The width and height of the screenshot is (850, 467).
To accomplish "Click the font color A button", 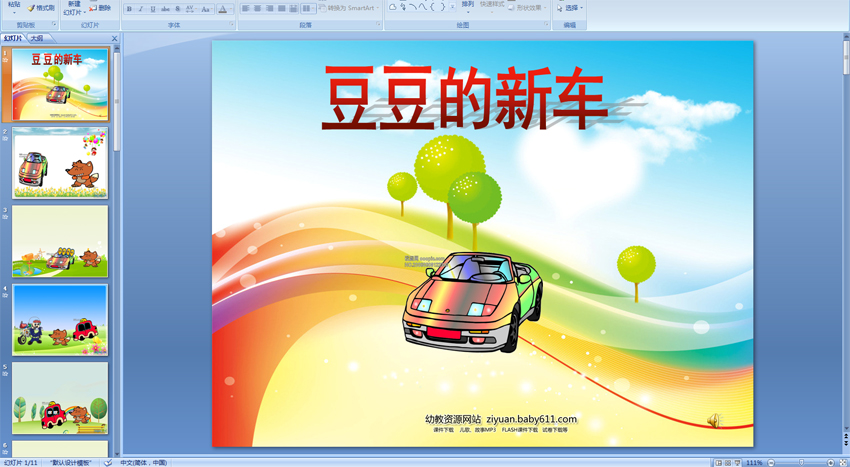I will coord(222,9).
